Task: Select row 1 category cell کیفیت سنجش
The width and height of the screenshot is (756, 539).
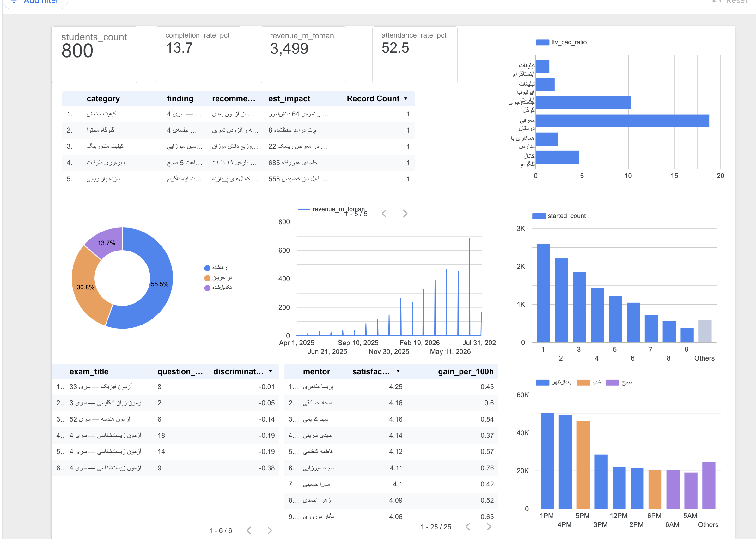Action: click(101, 114)
